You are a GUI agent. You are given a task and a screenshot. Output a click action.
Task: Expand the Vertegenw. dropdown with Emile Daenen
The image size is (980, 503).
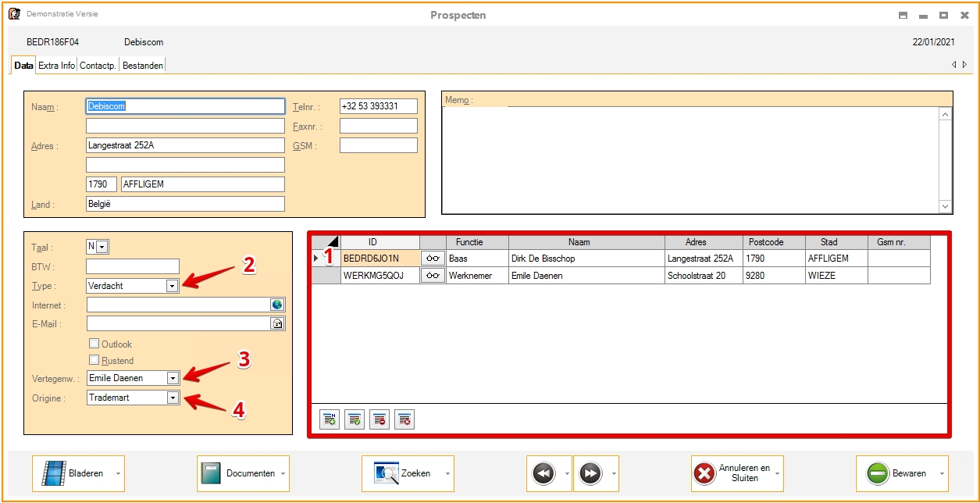[172, 378]
